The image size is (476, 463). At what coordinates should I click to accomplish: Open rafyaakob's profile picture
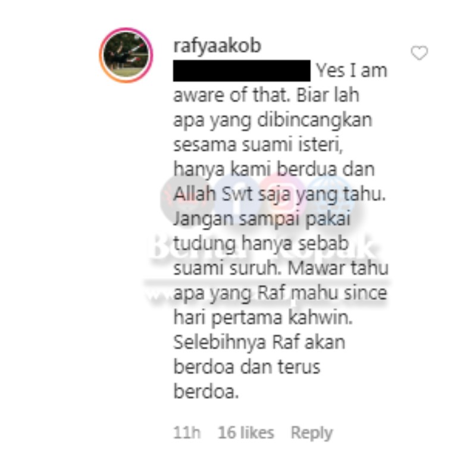[x=126, y=55]
